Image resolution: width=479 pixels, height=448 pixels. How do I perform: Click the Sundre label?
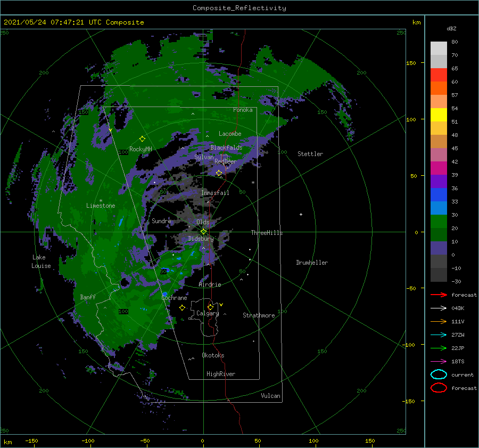coord(161,221)
